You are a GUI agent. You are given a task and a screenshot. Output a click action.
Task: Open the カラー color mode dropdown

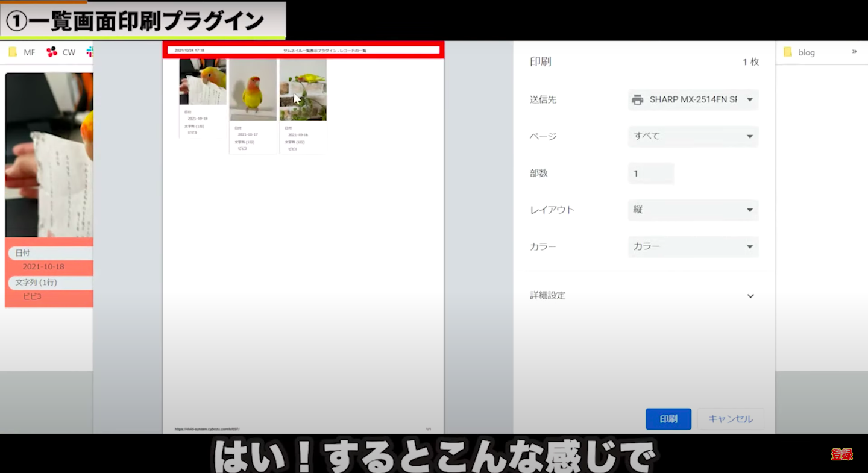(x=693, y=247)
